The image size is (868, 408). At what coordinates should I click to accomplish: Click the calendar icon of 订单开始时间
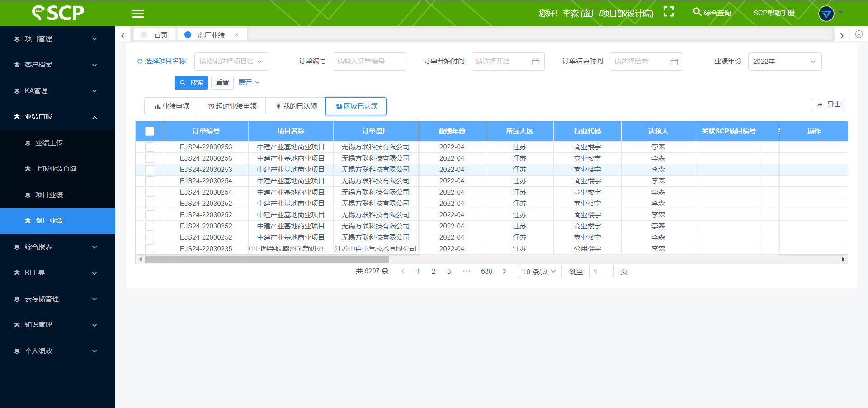[x=536, y=62]
